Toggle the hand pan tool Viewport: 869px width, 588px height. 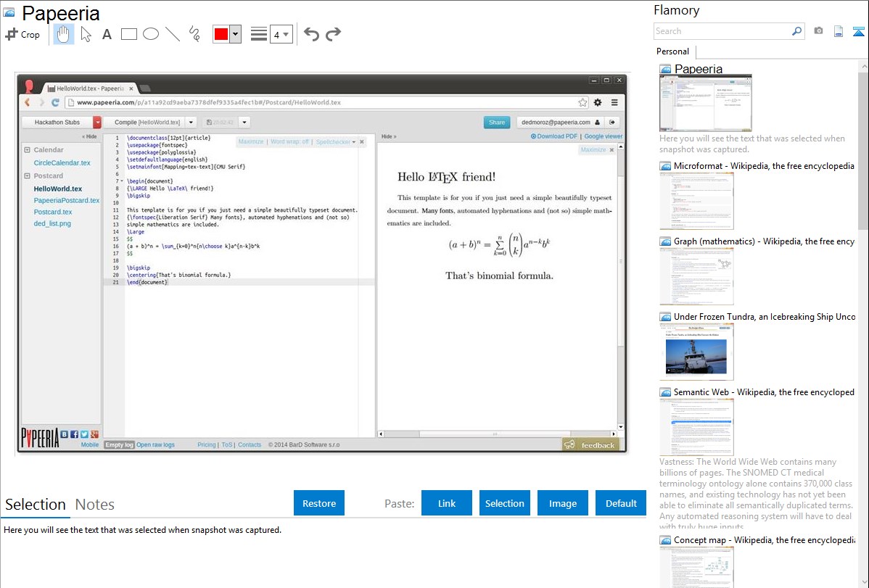(x=64, y=34)
